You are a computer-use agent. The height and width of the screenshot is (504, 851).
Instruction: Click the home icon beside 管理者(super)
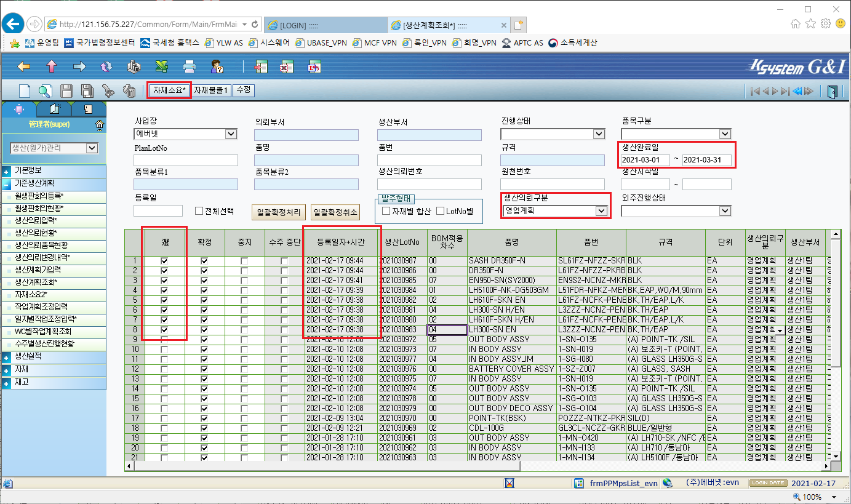tap(99, 125)
